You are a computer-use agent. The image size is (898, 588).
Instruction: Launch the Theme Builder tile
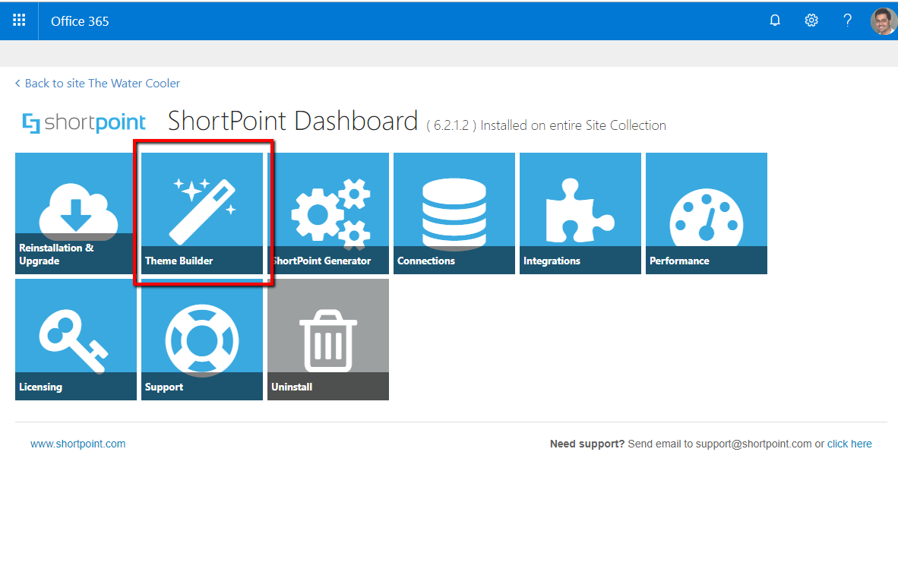point(202,213)
